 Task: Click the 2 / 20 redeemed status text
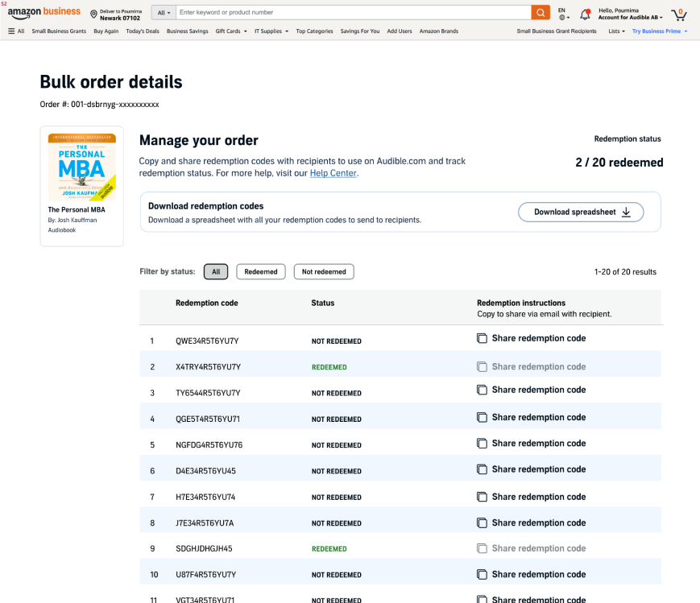pos(619,163)
